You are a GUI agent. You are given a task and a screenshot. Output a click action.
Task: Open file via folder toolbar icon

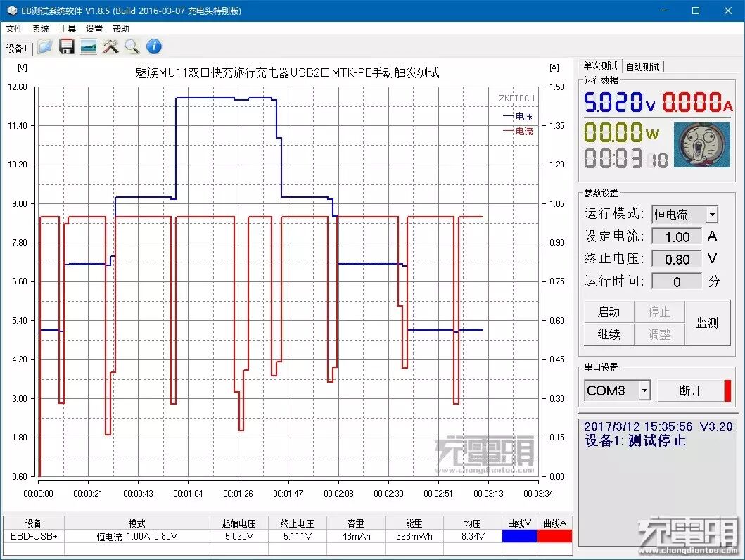tap(44, 46)
